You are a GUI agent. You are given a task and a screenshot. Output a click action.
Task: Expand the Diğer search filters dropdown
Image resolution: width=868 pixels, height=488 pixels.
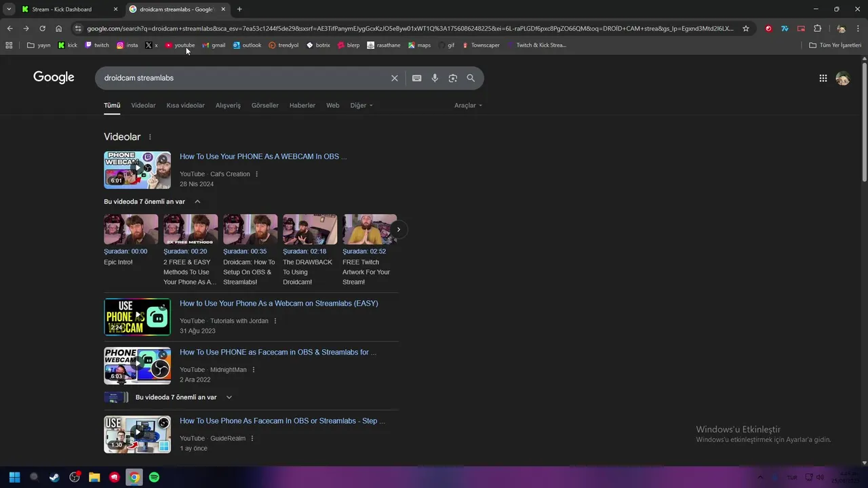(x=361, y=106)
